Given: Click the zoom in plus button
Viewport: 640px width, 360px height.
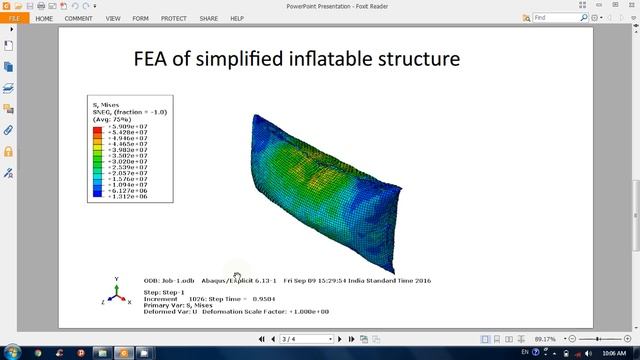Looking at the screenshot, I should pyautogui.click(x=628, y=339).
